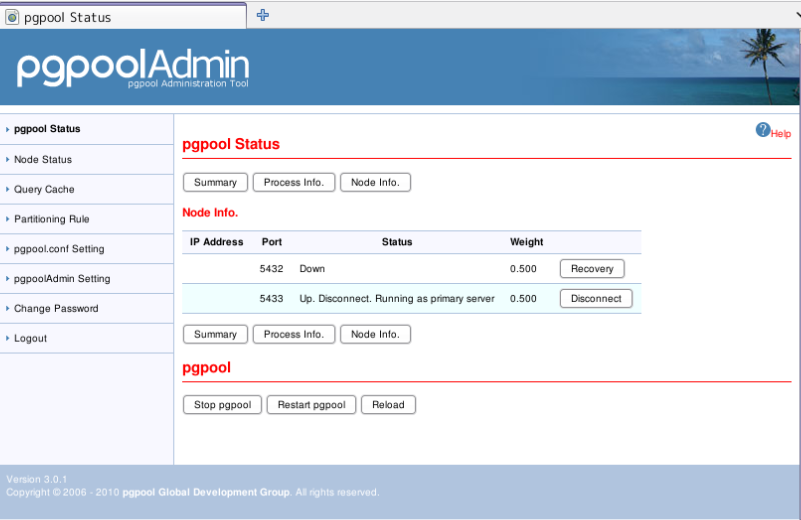The image size is (801, 520).
Task: Open pgpool Status in sidebar menu
Action: click(47, 129)
